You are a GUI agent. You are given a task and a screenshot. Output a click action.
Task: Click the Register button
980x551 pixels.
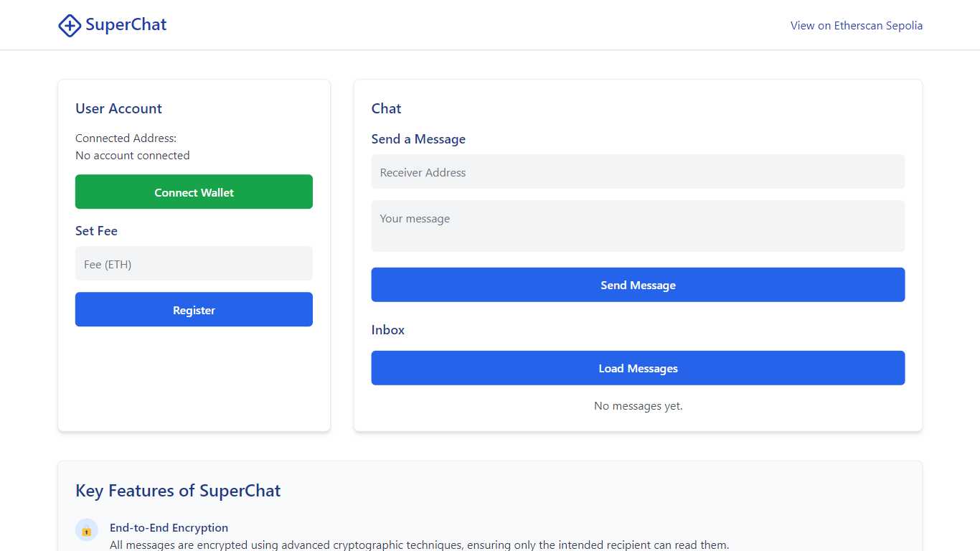coord(194,310)
